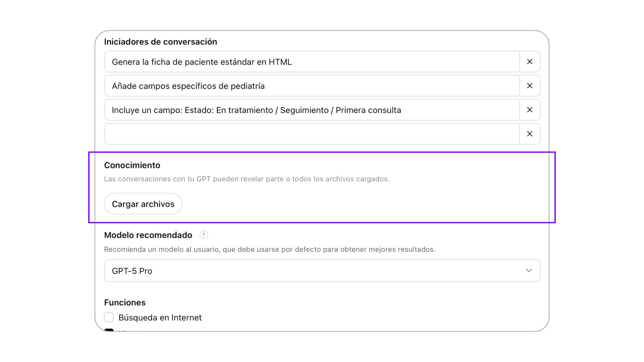This screenshot has height=362, width=644.
Task: Click the Cargar archivos button
Action: (x=143, y=204)
